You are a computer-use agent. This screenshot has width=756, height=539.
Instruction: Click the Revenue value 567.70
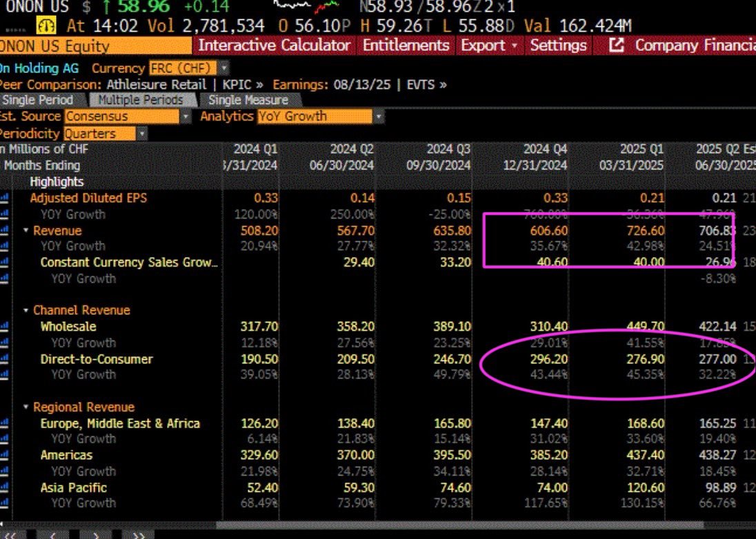[356, 231]
